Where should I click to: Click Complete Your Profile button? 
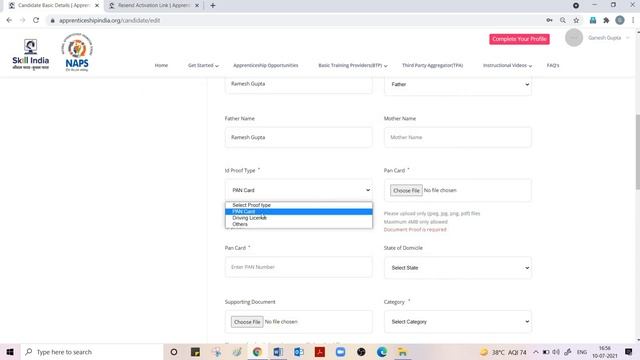pyautogui.click(x=519, y=39)
